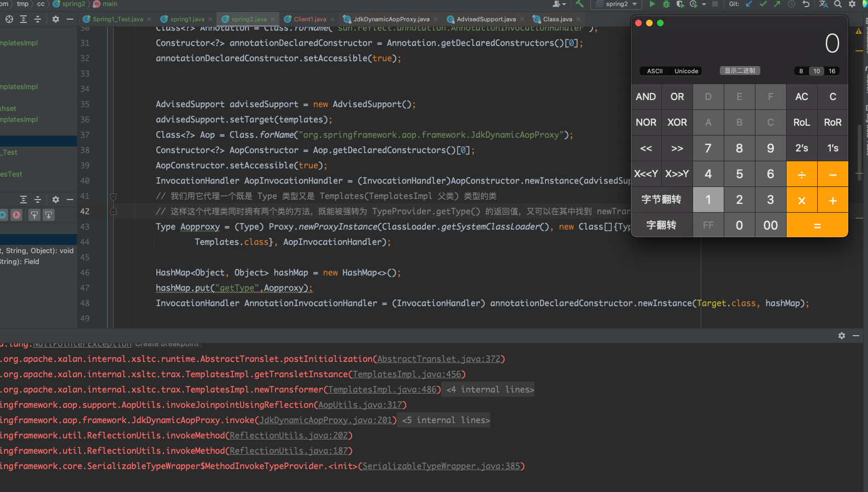Open the run options dropdown arrow beside profiler

click(704, 4)
